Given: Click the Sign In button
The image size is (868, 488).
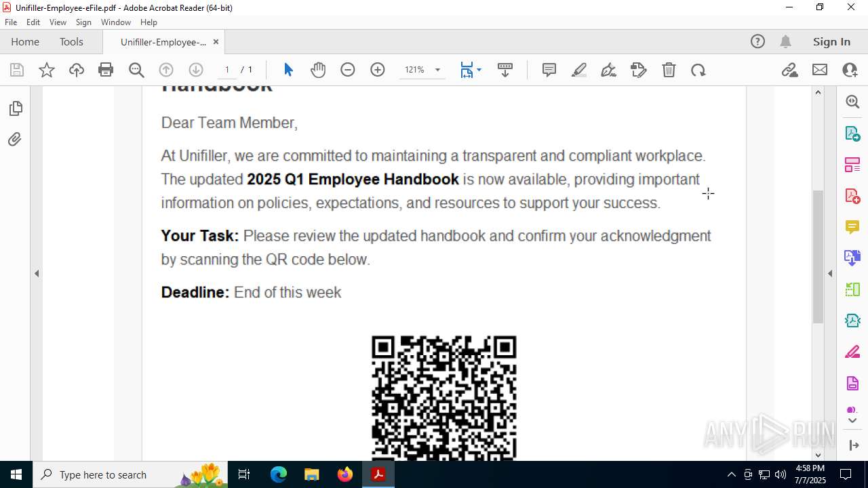Looking at the screenshot, I should click(831, 41).
